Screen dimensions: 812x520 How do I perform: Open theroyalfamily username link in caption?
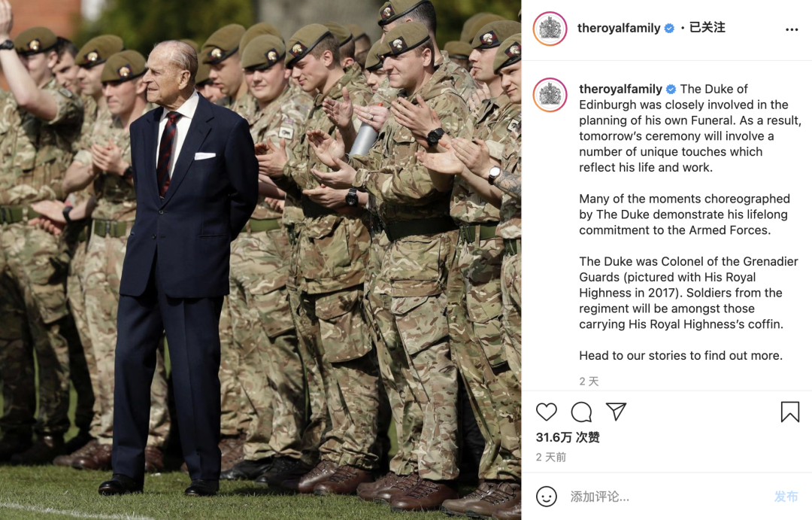(620, 89)
